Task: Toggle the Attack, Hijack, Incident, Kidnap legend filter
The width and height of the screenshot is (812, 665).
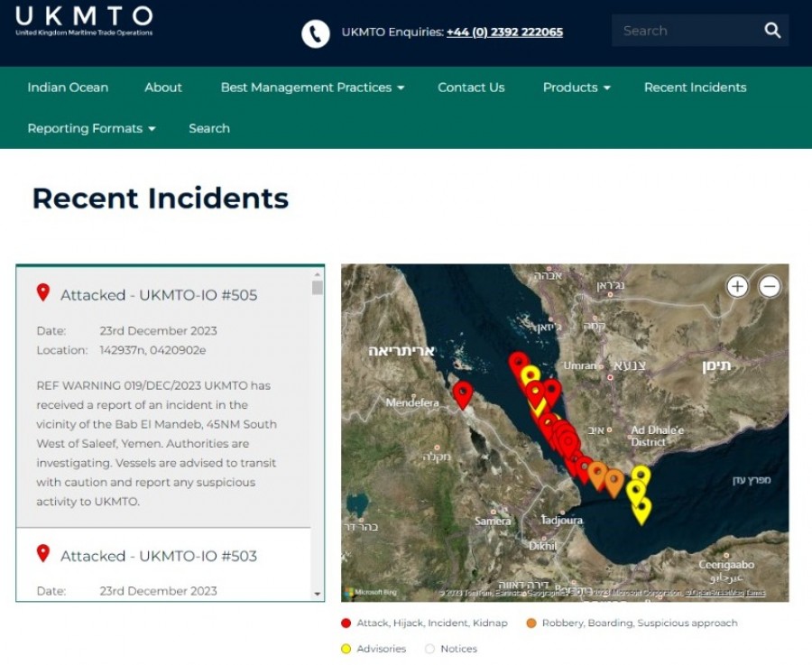Action: [346, 623]
